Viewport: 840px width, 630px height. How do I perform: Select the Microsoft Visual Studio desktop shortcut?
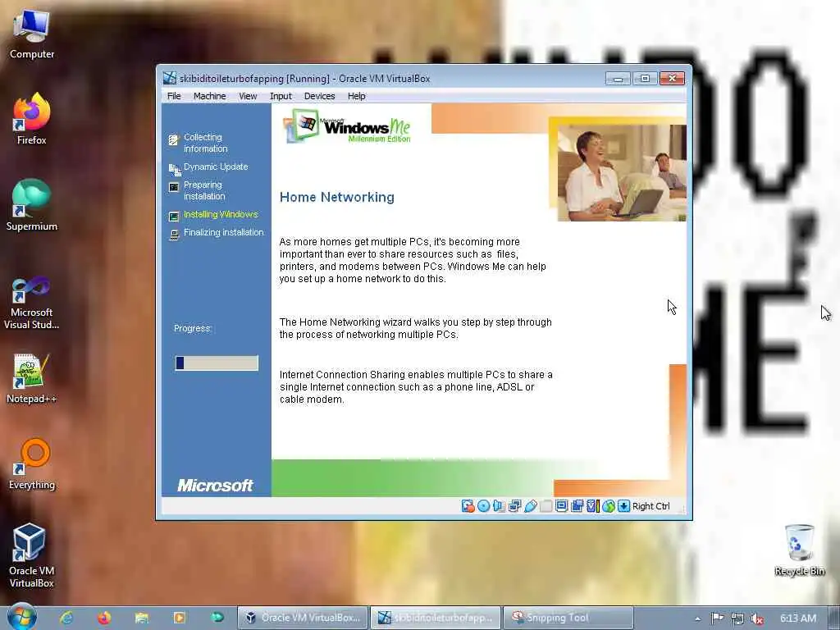(x=32, y=304)
